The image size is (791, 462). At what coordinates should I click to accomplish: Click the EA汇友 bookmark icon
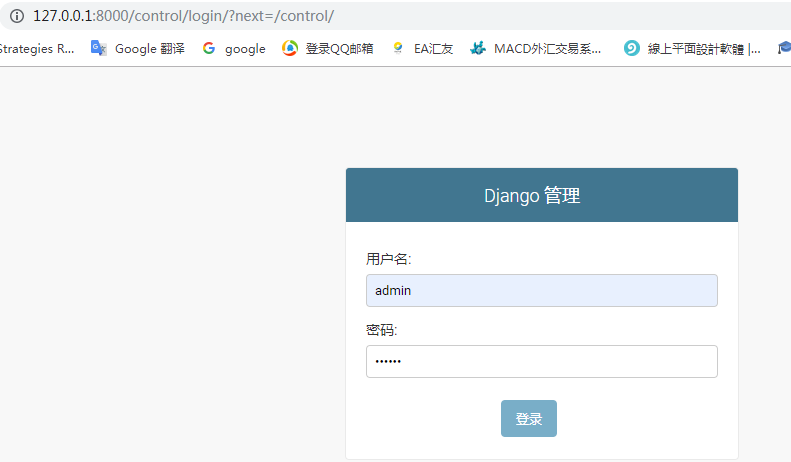coord(398,48)
